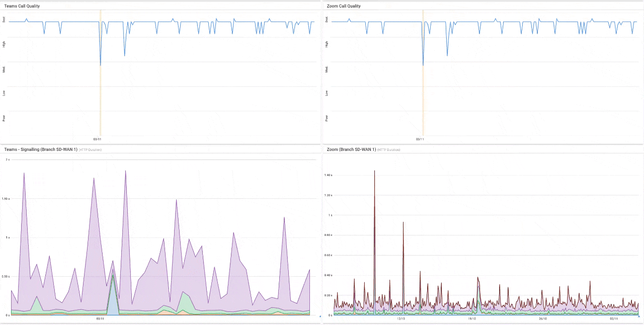Click the right pan arrow under the Zoom chart
Image resolution: width=644 pixels, height=325 pixels.
639,316
